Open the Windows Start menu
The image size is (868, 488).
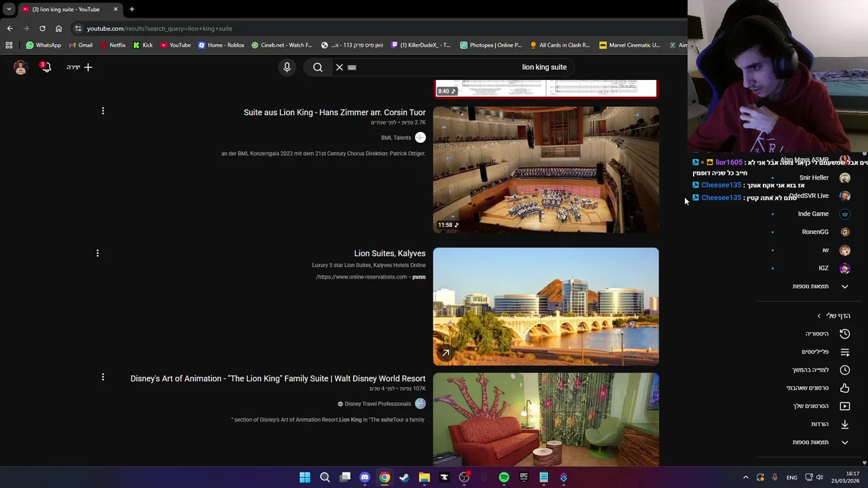pyautogui.click(x=304, y=477)
